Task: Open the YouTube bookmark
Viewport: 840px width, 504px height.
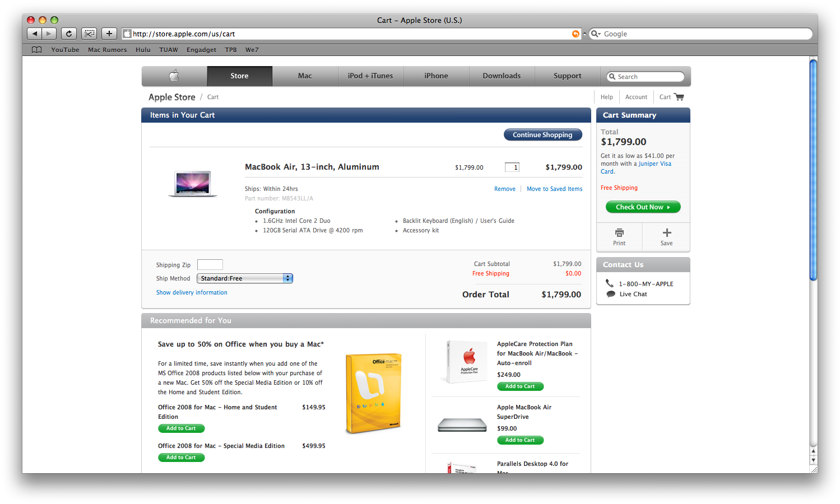Action: (x=65, y=50)
